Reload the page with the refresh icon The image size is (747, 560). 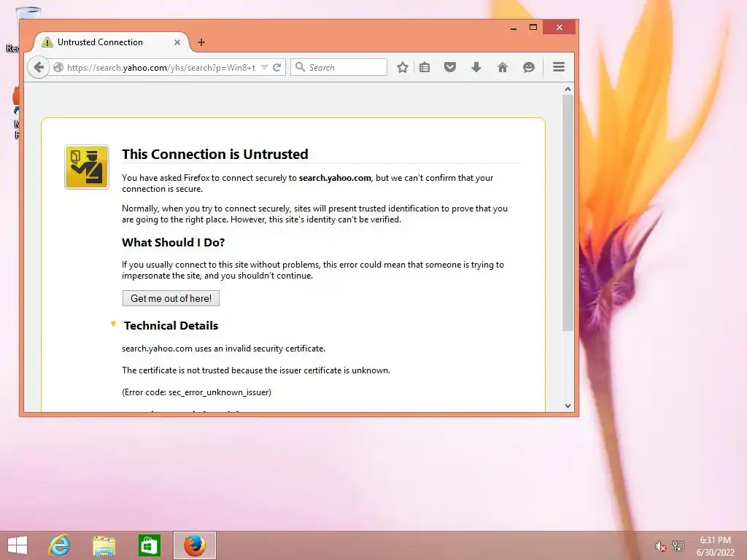[x=276, y=68]
